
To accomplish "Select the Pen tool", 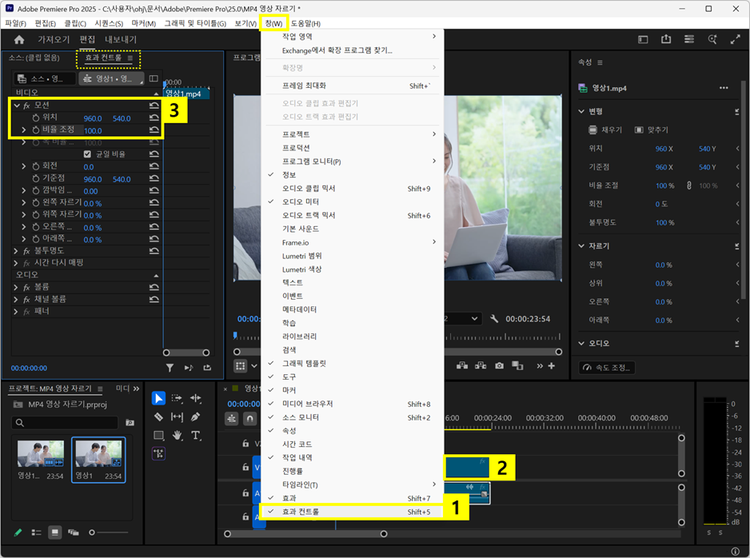I will (x=196, y=417).
